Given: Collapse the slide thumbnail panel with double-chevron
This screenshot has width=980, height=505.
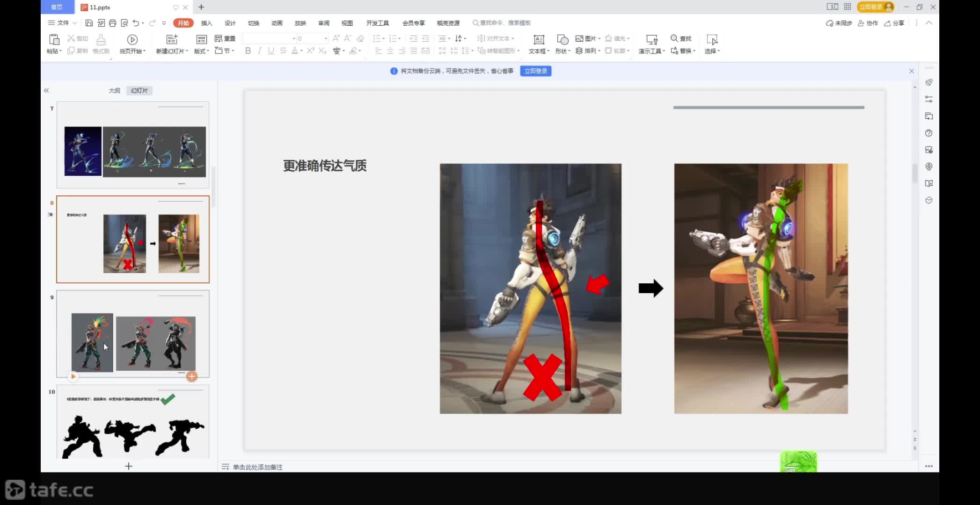Looking at the screenshot, I should coord(46,90).
